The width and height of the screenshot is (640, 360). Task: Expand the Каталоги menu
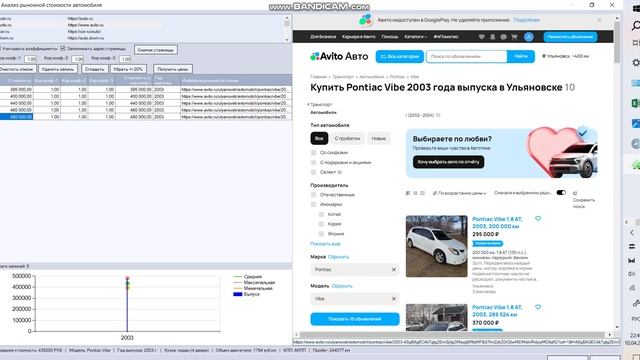[416, 37]
